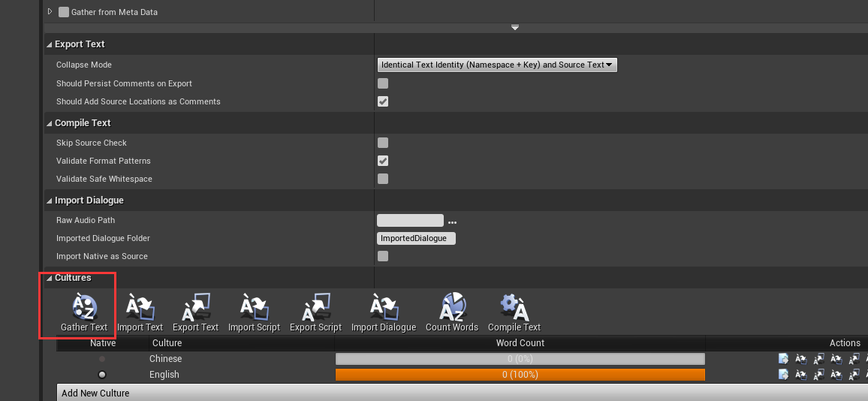Export text for the English culture row
The image size is (868, 401).
tap(818, 375)
